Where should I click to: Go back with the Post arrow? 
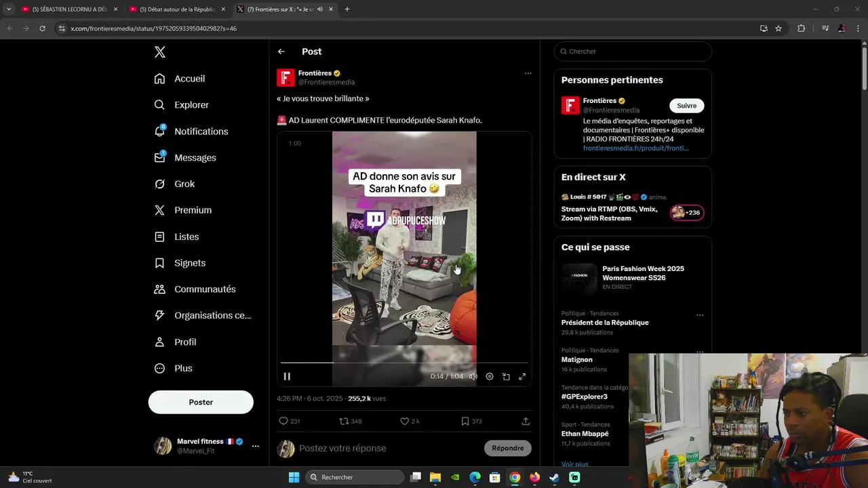click(x=281, y=52)
